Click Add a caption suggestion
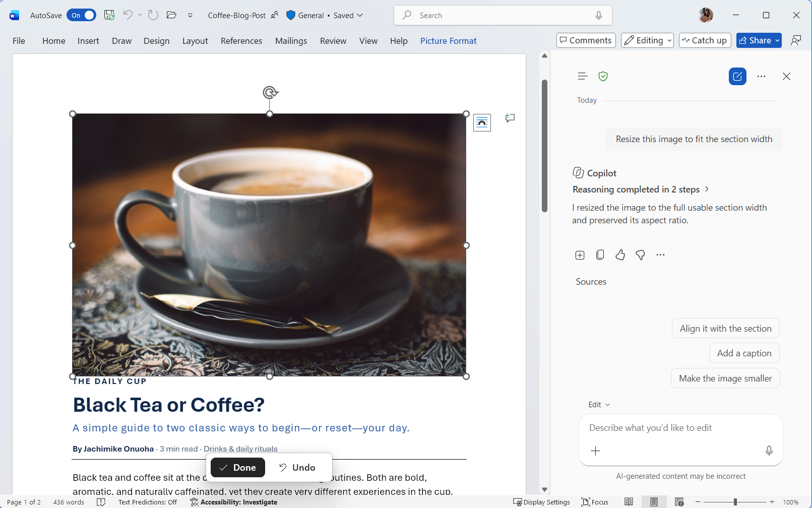Viewport: 812px width, 508px height. tap(744, 353)
